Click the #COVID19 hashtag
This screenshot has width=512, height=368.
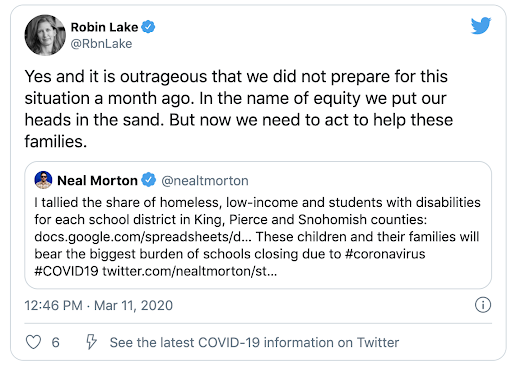point(66,271)
